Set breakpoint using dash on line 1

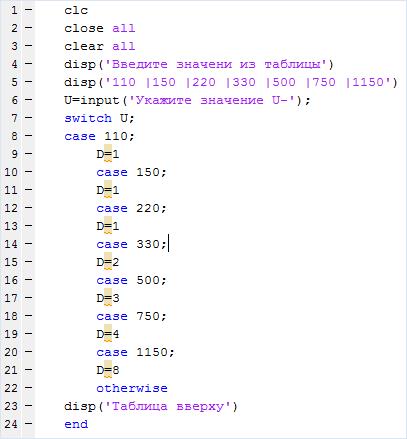click(x=29, y=10)
